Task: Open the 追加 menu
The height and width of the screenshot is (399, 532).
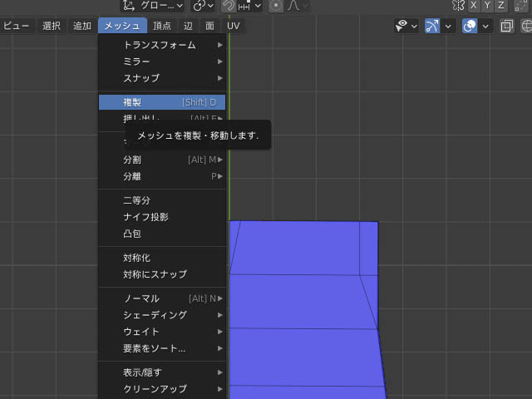Action: [82, 26]
